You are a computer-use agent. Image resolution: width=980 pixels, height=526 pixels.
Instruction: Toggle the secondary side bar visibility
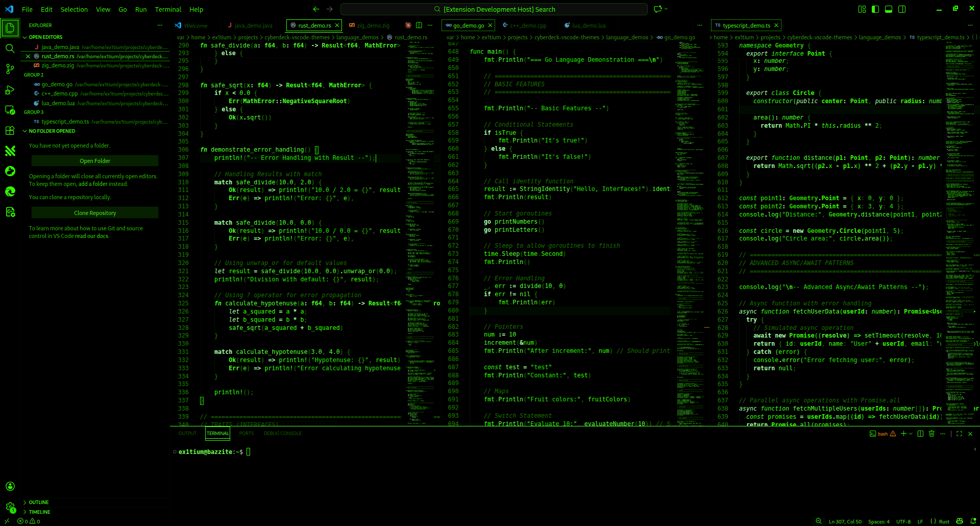coord(902,9)
